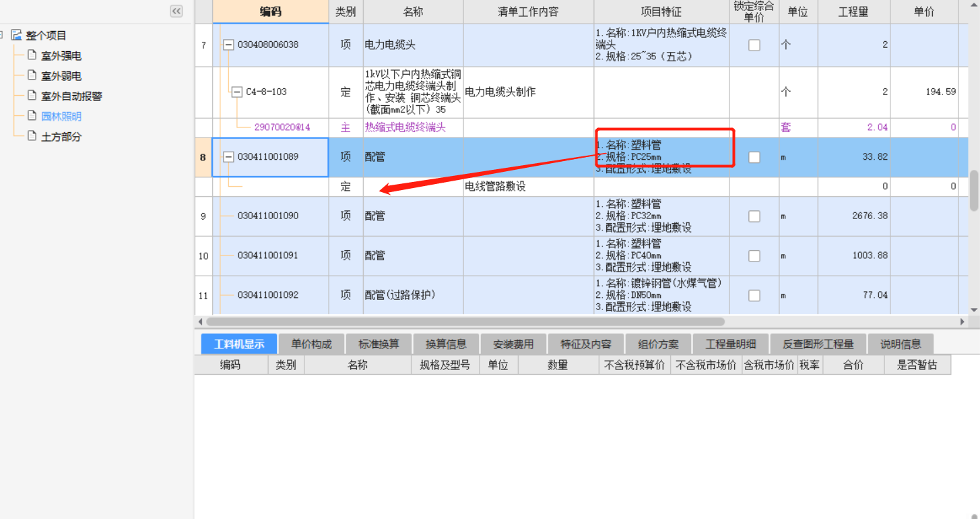Select the 电力电缆头 name cell
This screenshot has height=519, width=980.
[x=414, y=45]
